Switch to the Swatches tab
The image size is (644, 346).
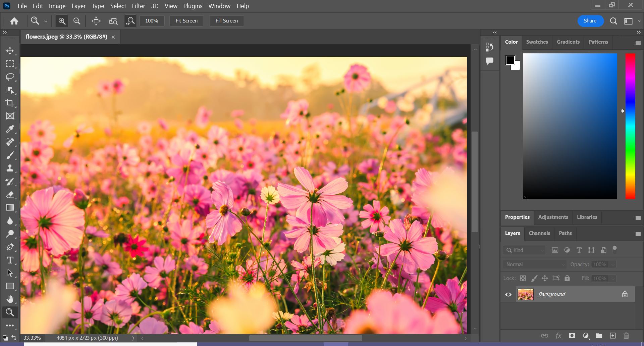coord(537,42)
